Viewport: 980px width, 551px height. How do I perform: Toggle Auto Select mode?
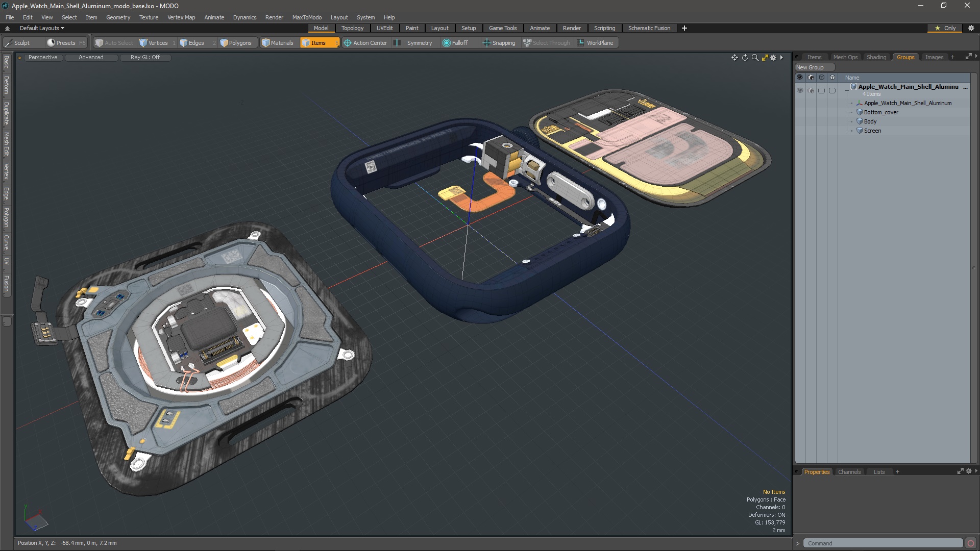[114, 43]
